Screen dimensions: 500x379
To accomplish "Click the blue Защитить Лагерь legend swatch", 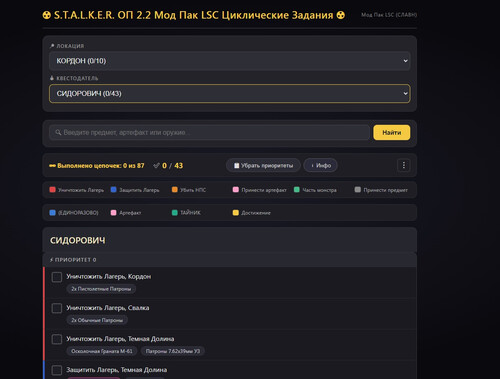I will coord(113,190).
